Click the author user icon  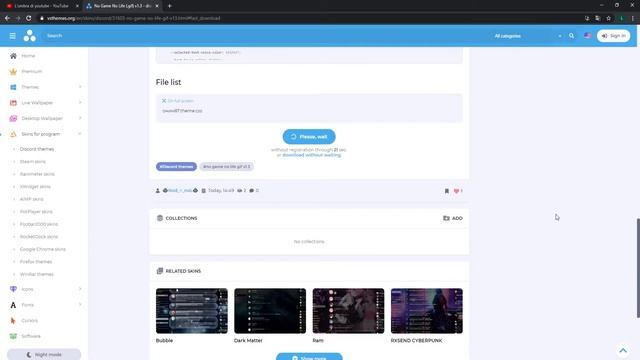[x=158, y=191]
